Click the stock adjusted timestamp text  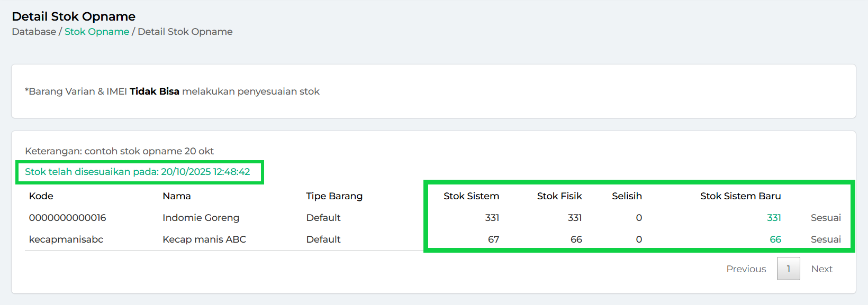tap(138, 172)
